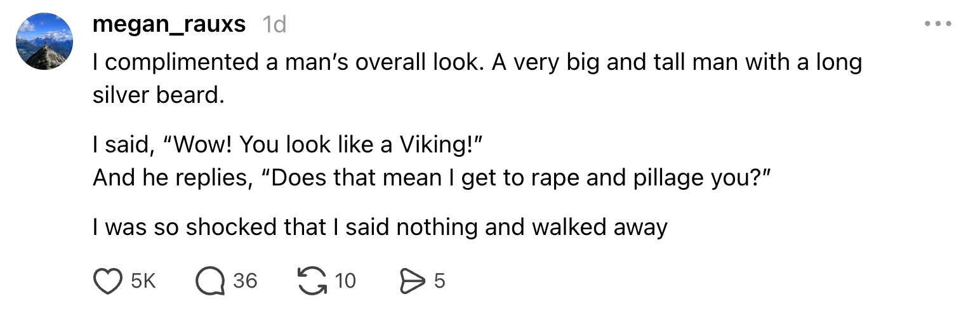Click the 5K likes count
980x315 pixels.
143,281
